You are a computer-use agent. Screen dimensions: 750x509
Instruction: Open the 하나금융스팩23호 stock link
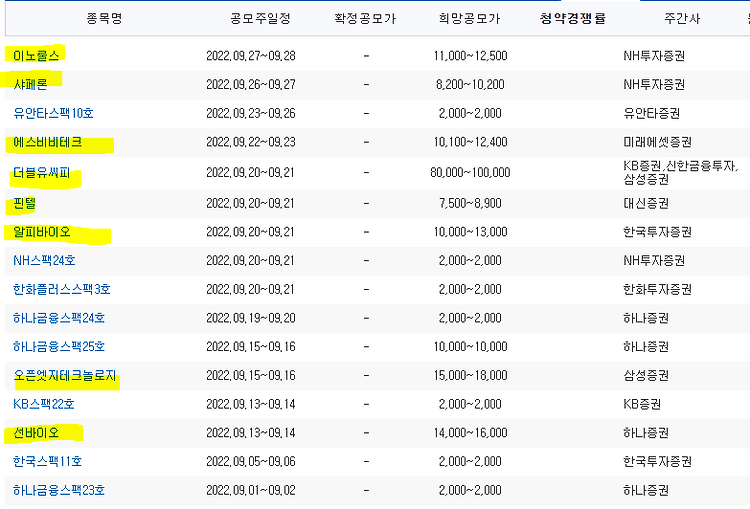(x=59, y=490)
